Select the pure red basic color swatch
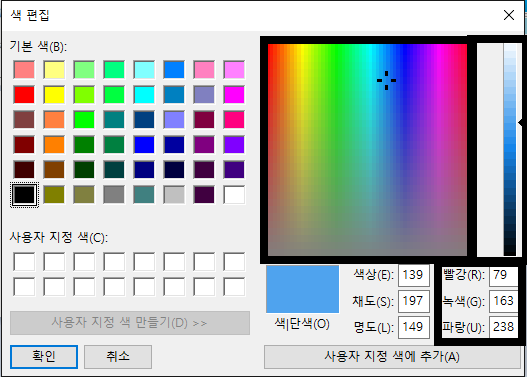The image size is (527, 377). [x=24, y=94]
